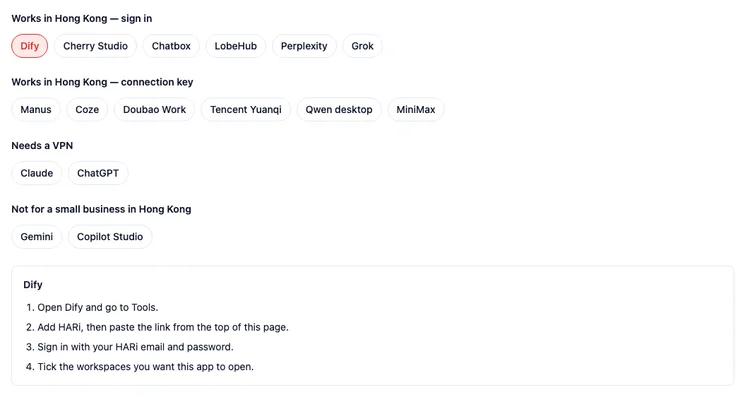Image resolution: width=740 pixels, height=397 pixels.
Task: Click the 'Works in Hong Kong — sign in' heading
Action: [82, 18]
